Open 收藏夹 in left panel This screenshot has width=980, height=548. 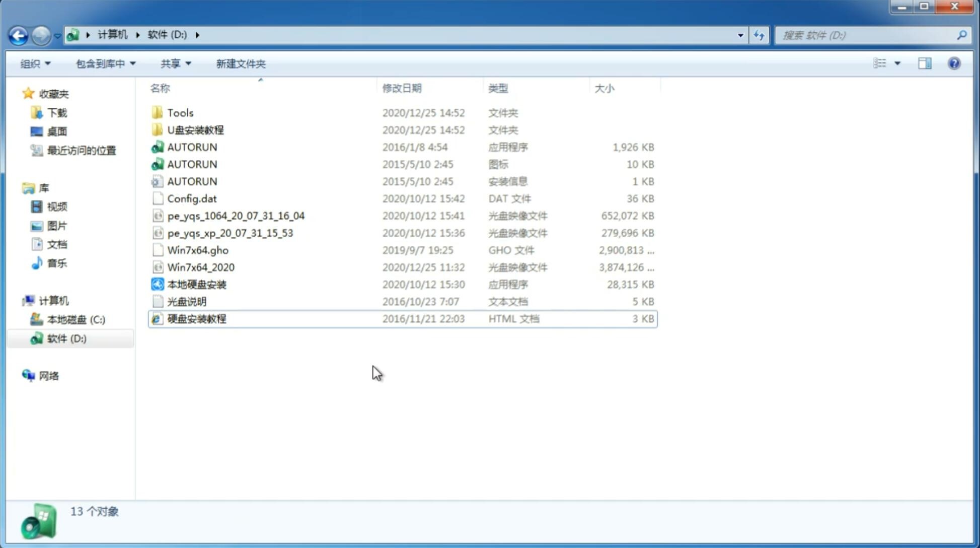pyautogui.click(x=56, y=93)
